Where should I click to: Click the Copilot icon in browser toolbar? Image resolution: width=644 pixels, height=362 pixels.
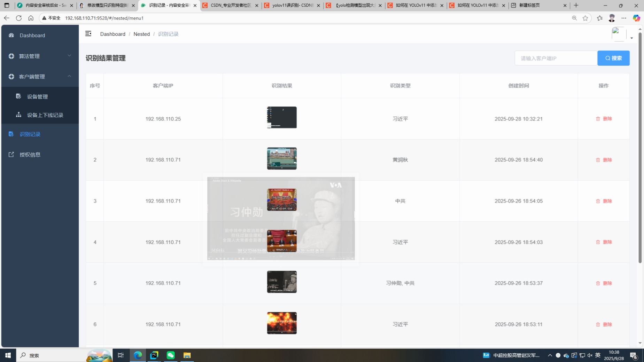point(636,18)
